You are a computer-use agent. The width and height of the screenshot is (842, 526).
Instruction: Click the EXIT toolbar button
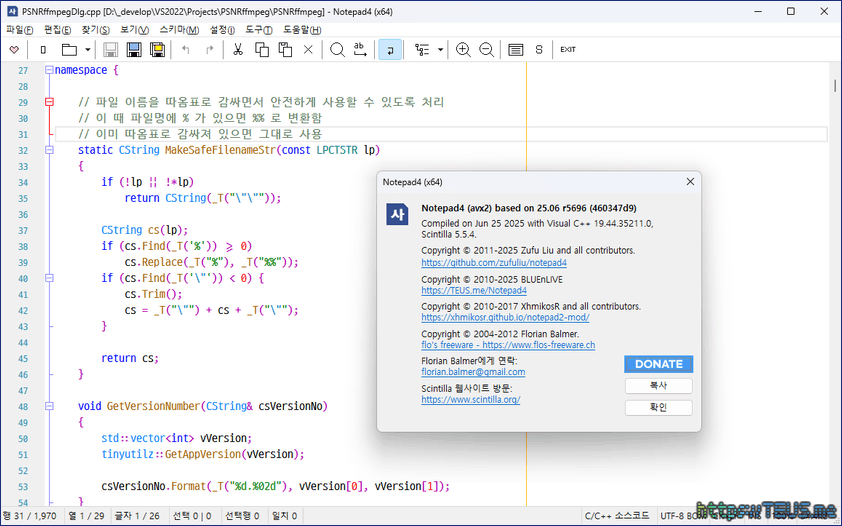tap(568, 49)
